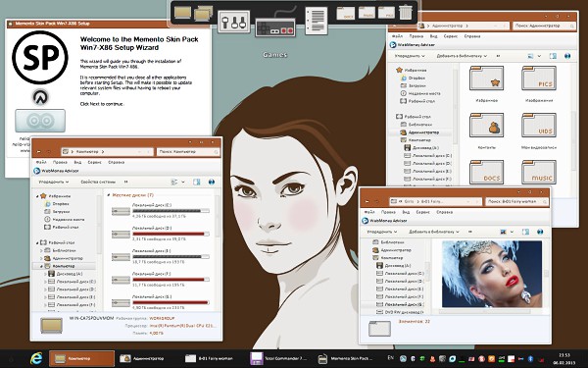Collapse Избранное in the Компьютер window tree
Screen dimensions: 588x368
(x=38, y=196)
